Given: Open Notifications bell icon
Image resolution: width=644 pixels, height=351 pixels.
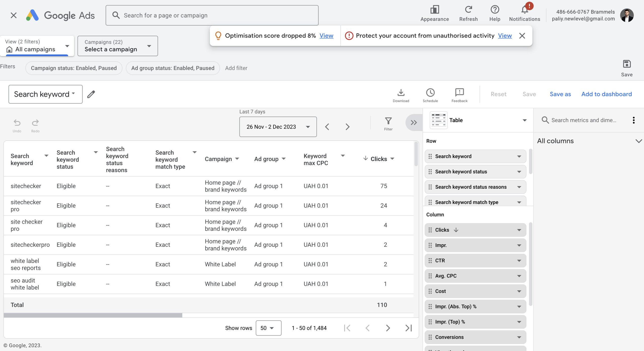Looking at the screenshot, I should click(525, 10).
